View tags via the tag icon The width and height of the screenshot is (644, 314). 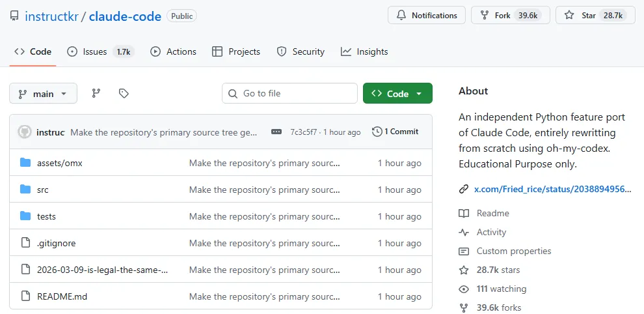coord(124,93)
